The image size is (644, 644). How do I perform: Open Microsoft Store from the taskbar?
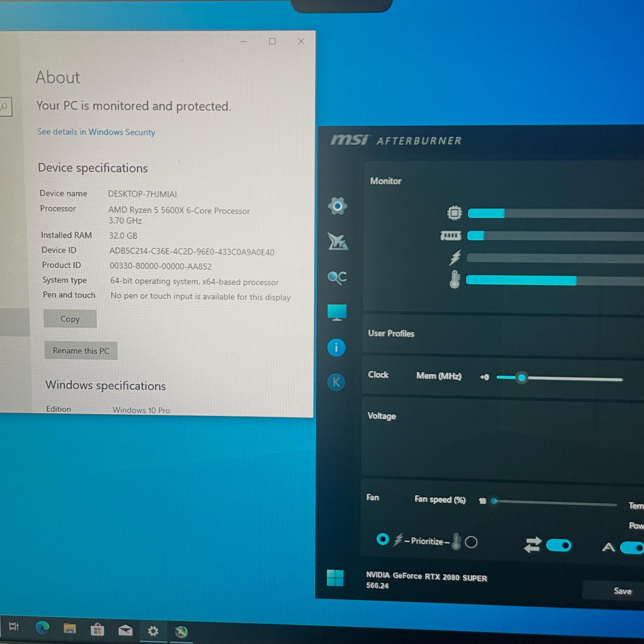97,630
